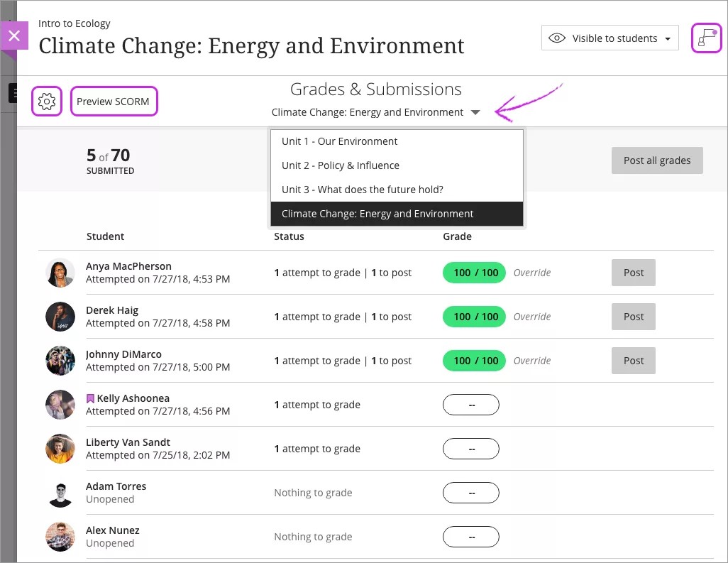Open the SCORM settings gear icon
Viewport: 728px width, 563px height.
coord(47,102)
